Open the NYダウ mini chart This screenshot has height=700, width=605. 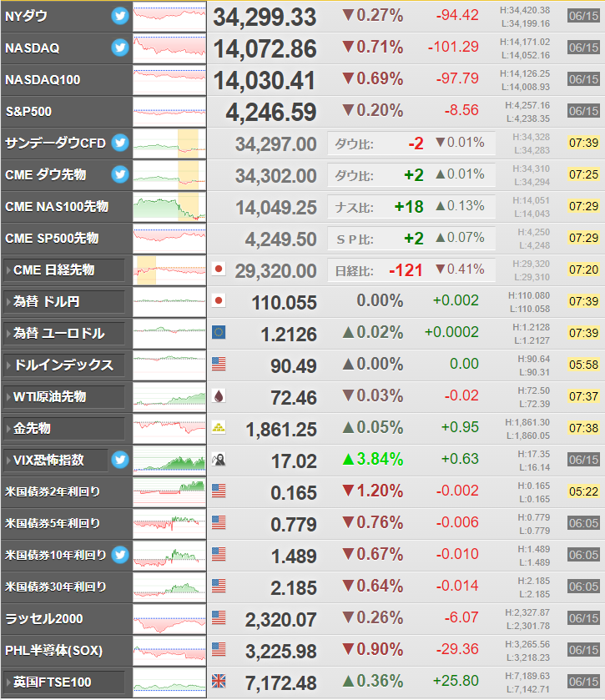(x=169, y=17)
